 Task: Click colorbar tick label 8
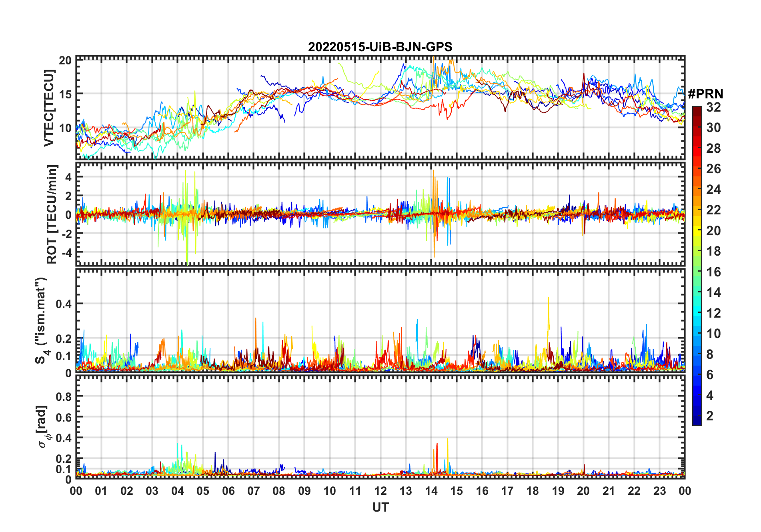pyautogui.click(x=710, y=354)
